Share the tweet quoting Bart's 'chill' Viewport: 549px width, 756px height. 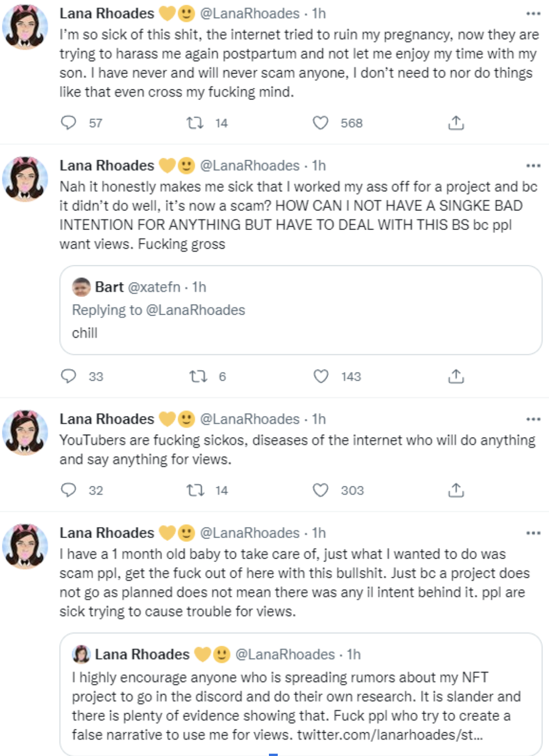pyautogui.click(x=456, y=376)
